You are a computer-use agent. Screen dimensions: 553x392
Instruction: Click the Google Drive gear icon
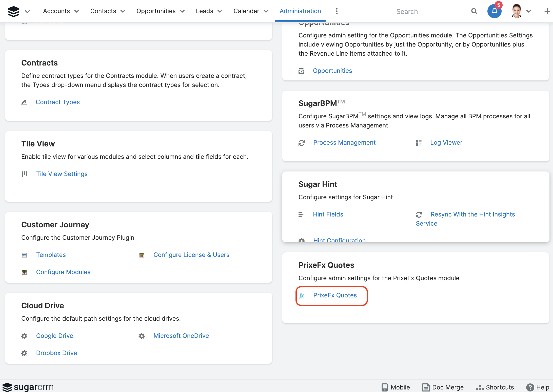point(24,336)
